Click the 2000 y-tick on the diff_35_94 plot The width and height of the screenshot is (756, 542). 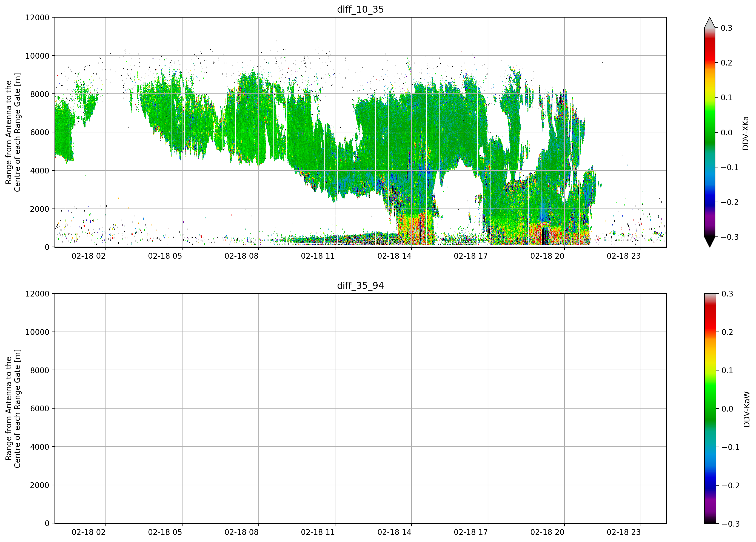pyautogui.click(x=40, y=485)
